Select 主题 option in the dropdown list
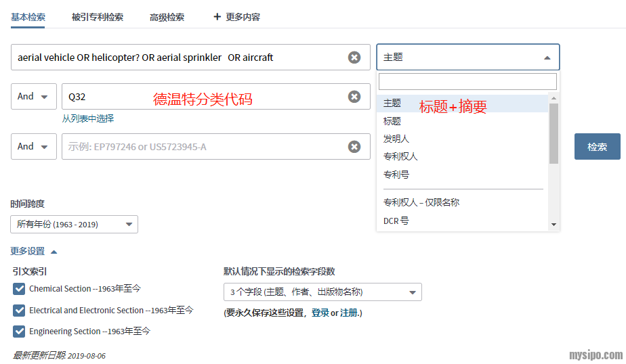This screenshot has width=626, height=364. 463,104
